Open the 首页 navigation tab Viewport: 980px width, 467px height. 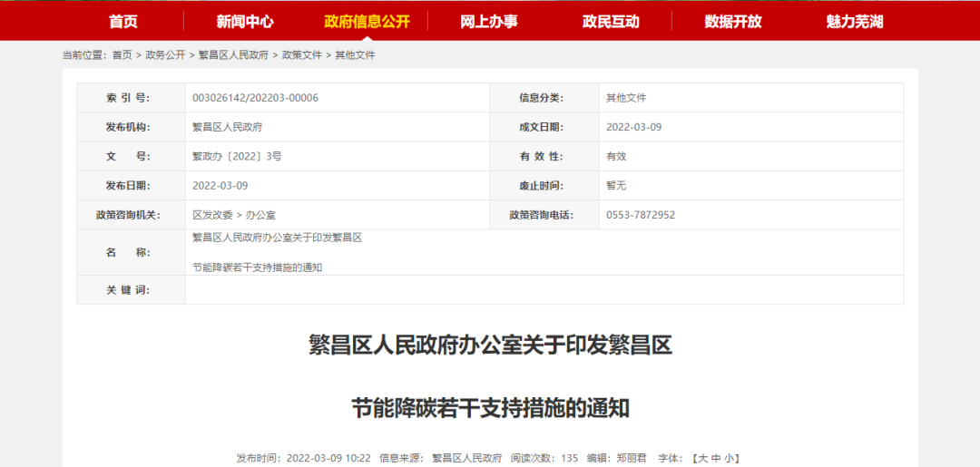click(x=122, y=22)
